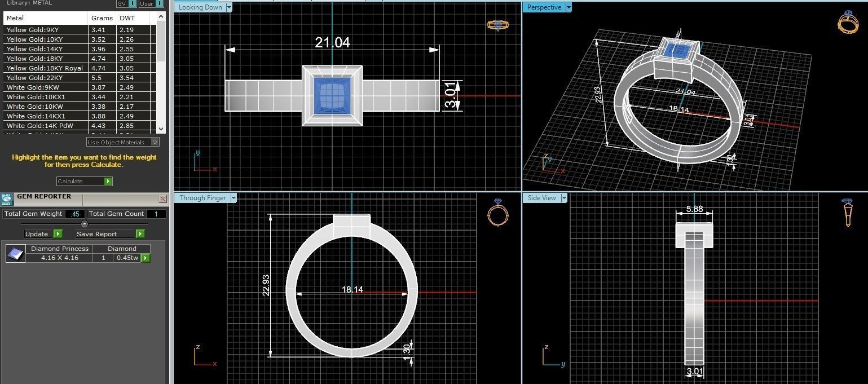The image size is (868, 384).
Task: Click the Diamond Princess gem thumbnail
Action: 15,254
